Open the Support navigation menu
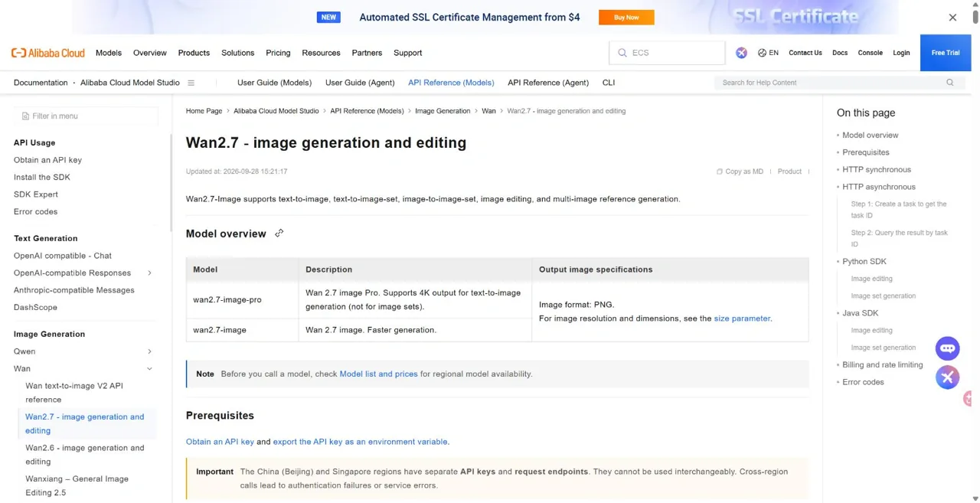Screen dimensions: 980x503 pos(407,53)
